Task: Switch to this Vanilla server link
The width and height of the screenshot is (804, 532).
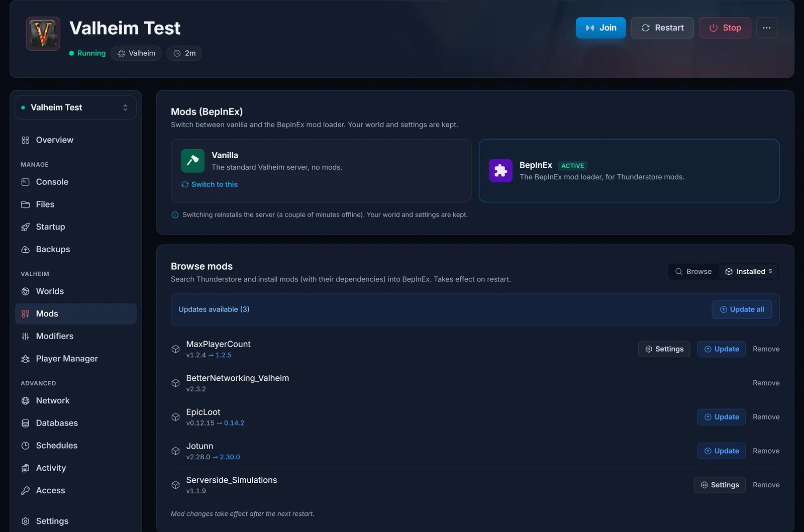Action: tap(210, 184)
